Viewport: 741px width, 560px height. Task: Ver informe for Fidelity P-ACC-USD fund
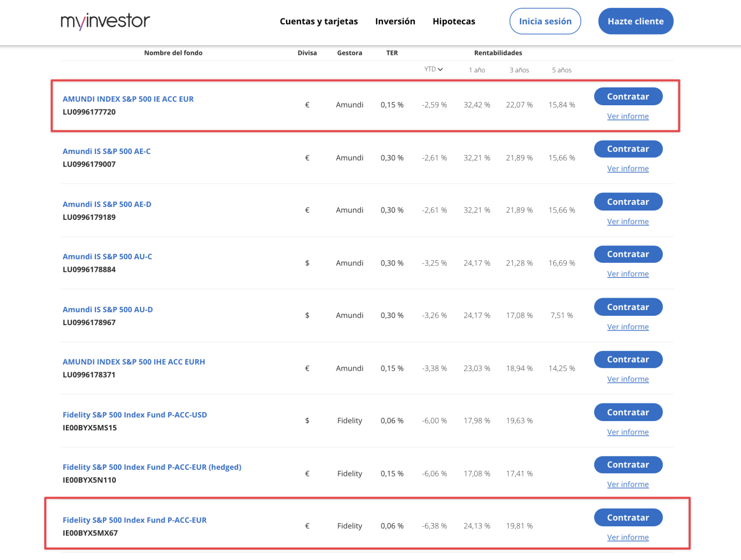click(628, 432)
